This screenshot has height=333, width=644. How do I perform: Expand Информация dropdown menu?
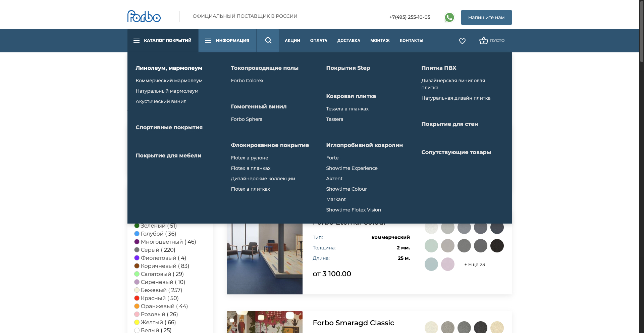228,41
